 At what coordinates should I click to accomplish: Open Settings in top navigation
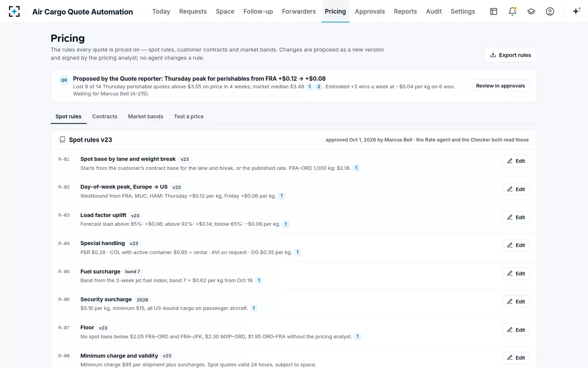pos(463,11)
